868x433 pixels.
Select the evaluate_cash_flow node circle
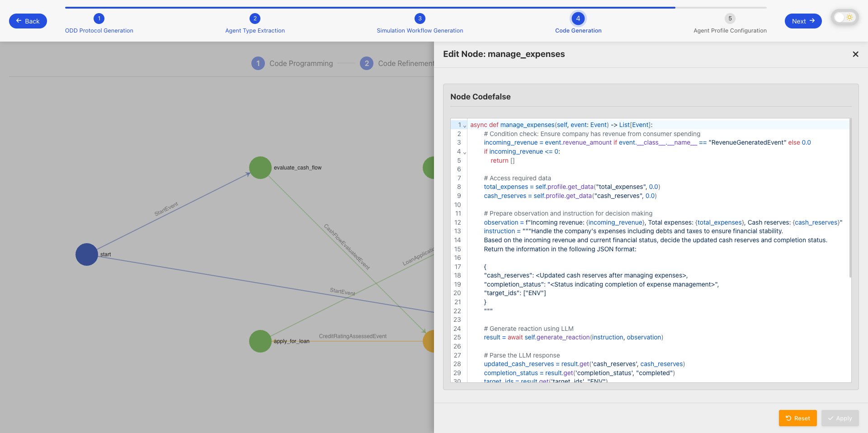click(x=260, y=168)
